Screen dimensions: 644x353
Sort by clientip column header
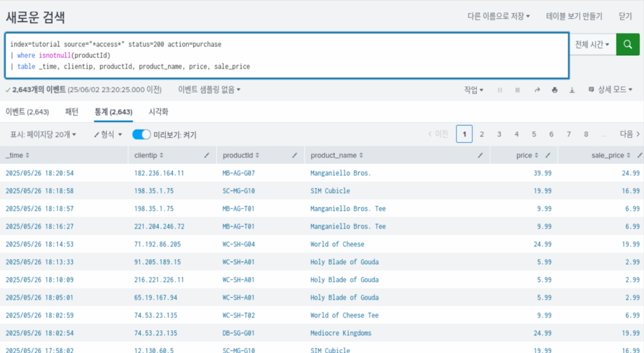pos(148,155)
